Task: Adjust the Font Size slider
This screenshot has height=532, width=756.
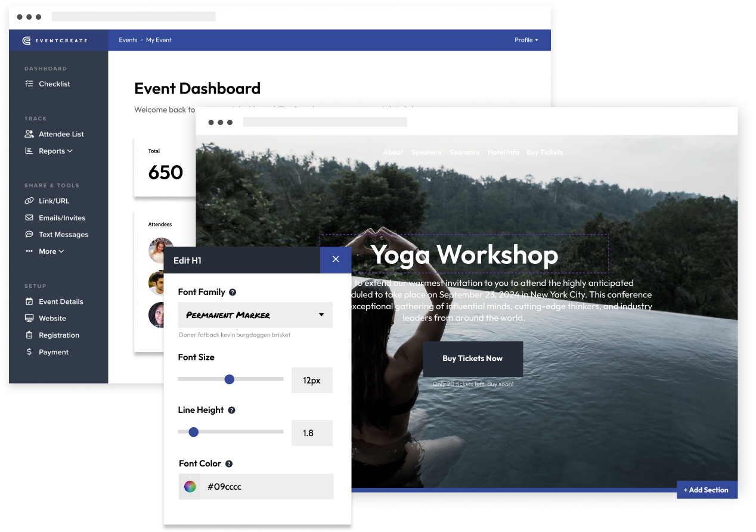Action: click(x=230, y=379)
